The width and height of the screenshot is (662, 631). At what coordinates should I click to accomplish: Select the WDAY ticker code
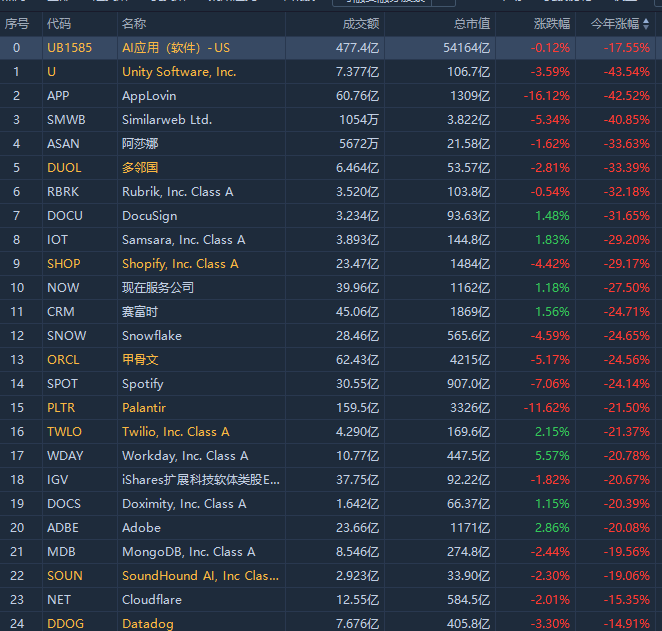pos(65,456)
